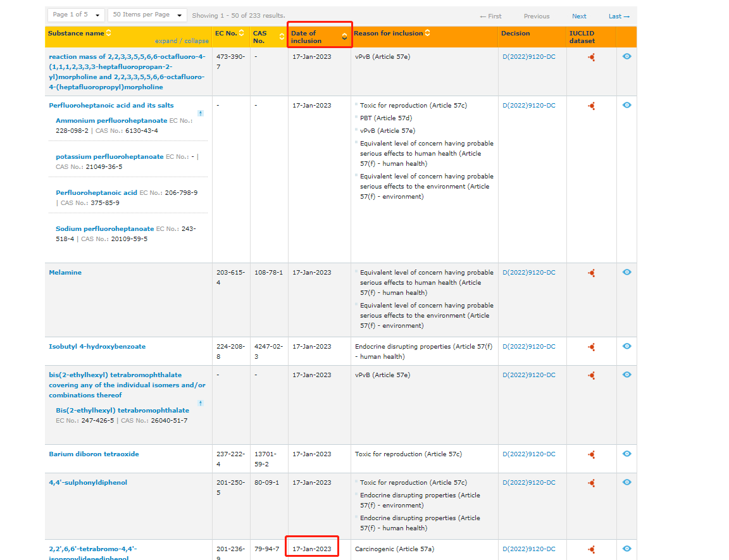View details eye icon for Perfluoroheptanoic acid row

click(626, 105)
